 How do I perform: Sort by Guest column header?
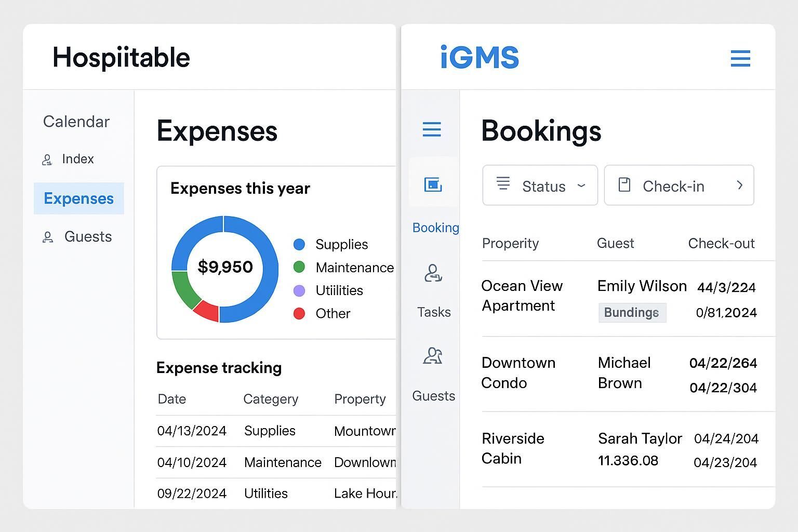click(x=615, y=243)
